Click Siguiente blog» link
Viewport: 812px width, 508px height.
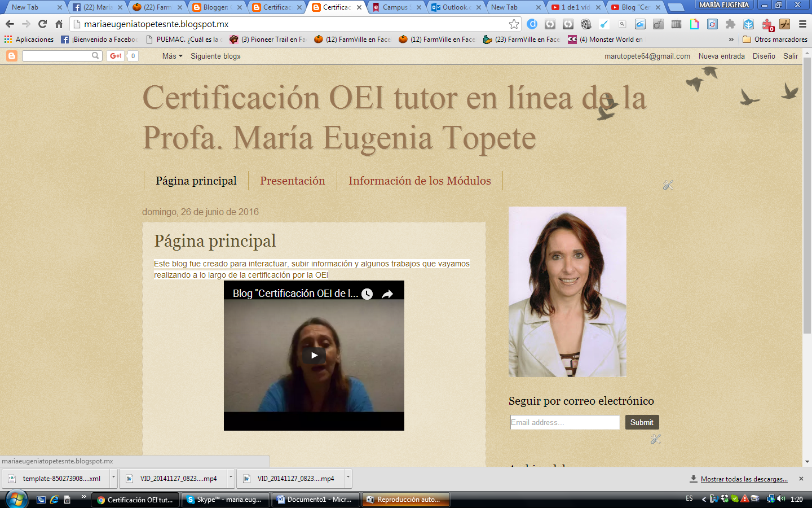coord(215,56)
